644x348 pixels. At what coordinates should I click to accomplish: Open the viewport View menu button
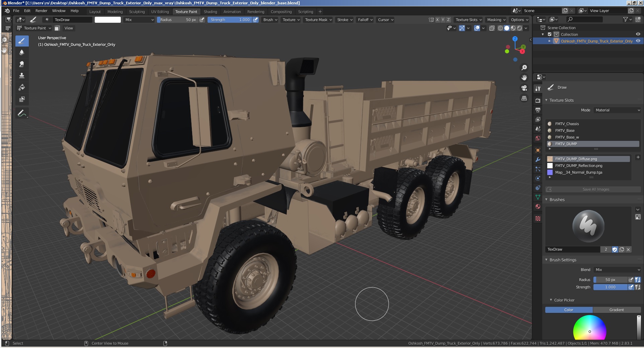tap(69, 28)
